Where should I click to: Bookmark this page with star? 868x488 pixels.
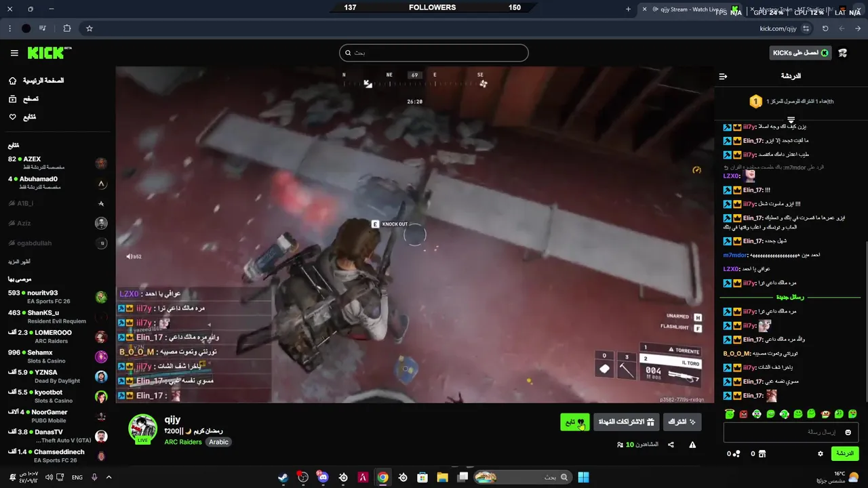89,28
